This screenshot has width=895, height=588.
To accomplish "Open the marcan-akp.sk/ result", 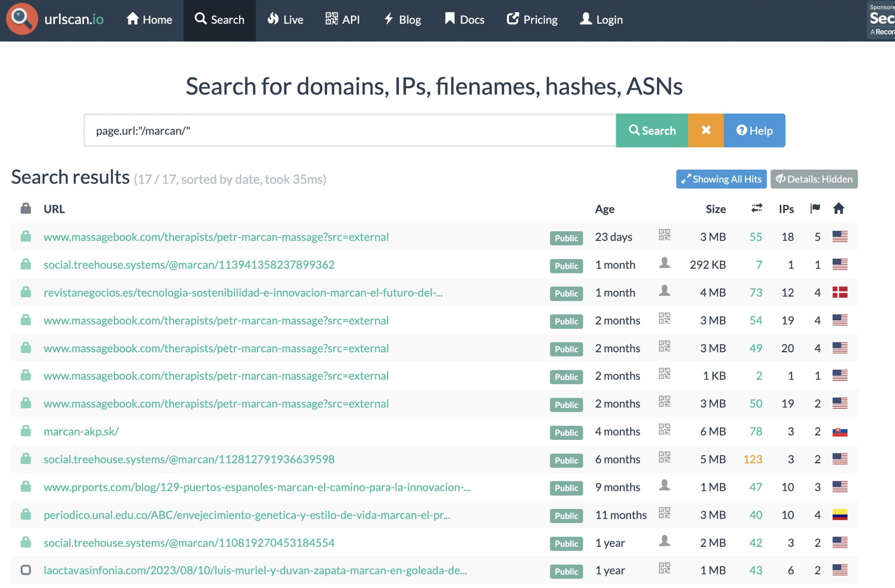I will click(x=81, y=432).
